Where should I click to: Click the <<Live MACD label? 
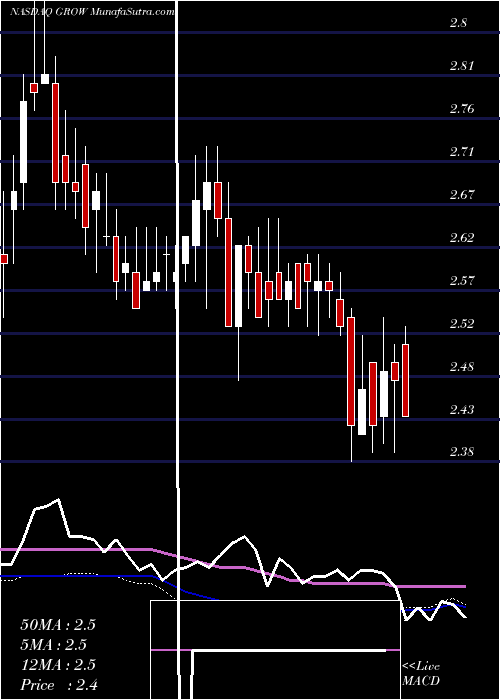tap(421, 674)
